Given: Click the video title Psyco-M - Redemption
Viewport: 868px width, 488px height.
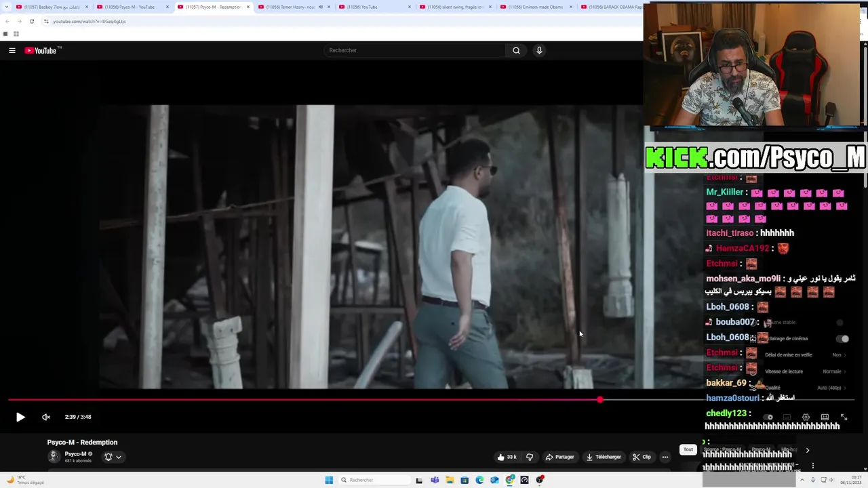Looking at the screenshot, I should coord(82,442).
